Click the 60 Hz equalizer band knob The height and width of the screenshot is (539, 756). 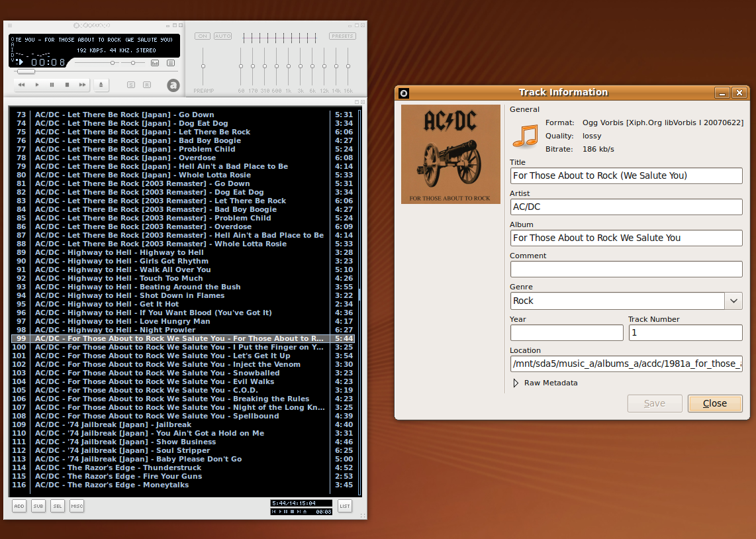[241, 66]
